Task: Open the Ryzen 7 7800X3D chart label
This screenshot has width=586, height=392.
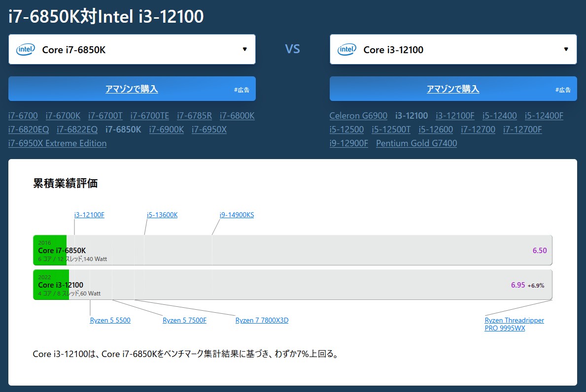Action: (x=262, y=320)
